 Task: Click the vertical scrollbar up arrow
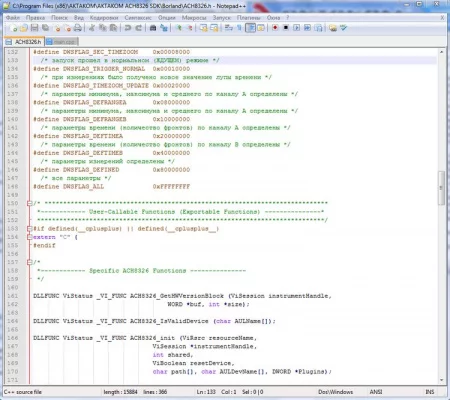[x=441, y=52]
